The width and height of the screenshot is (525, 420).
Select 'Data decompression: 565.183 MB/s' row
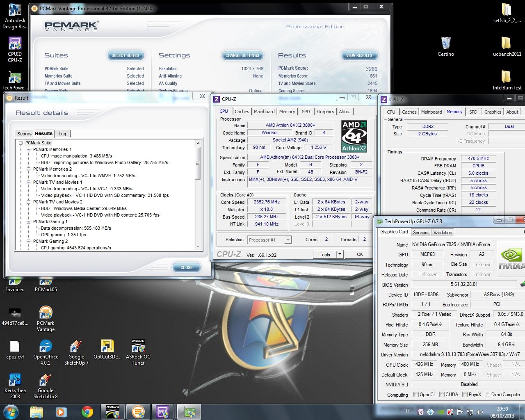76,228
